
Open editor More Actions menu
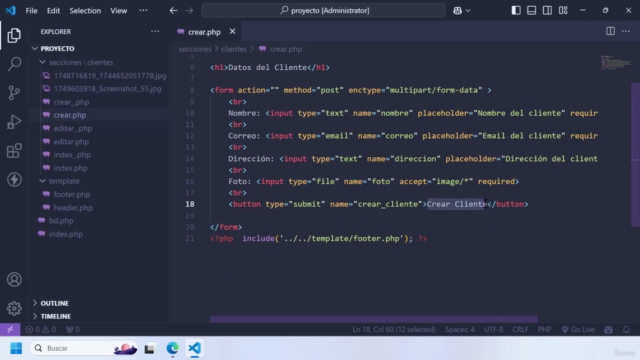click(626, 31)
